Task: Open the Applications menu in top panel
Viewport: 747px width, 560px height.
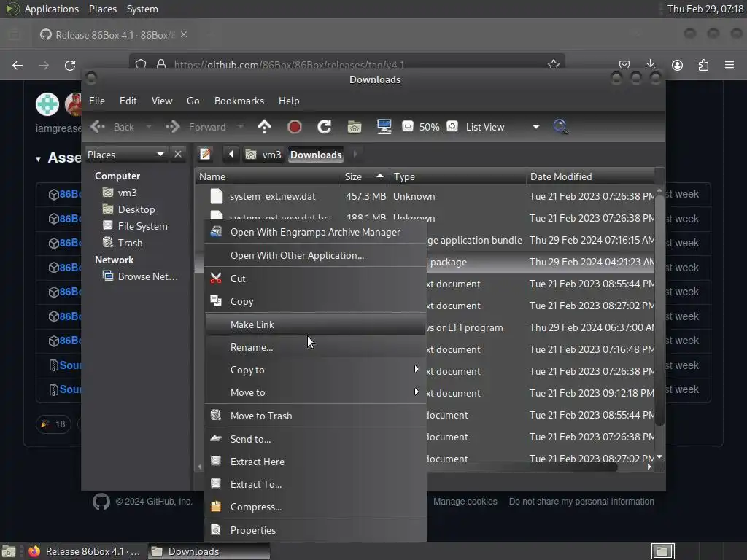Action: 52,9
